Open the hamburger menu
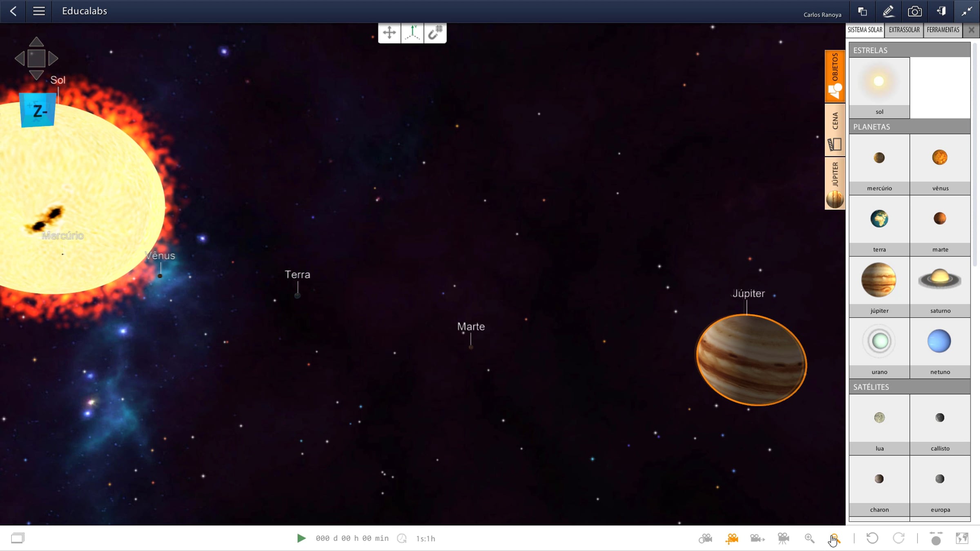Viewport: 980px width, 551px height. tap(39, 11)
